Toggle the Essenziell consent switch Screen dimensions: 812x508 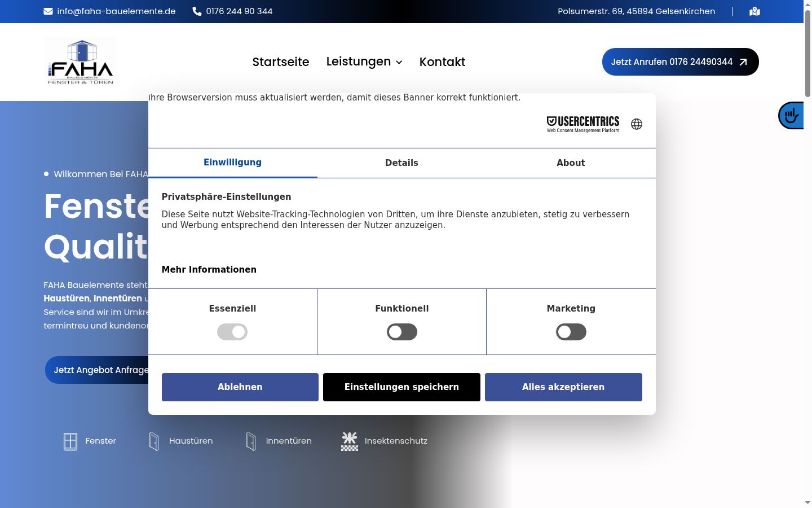232,332
